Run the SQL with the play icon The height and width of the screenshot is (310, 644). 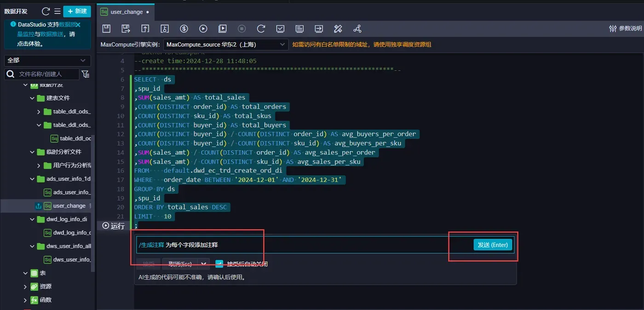[x=203, y=28]
